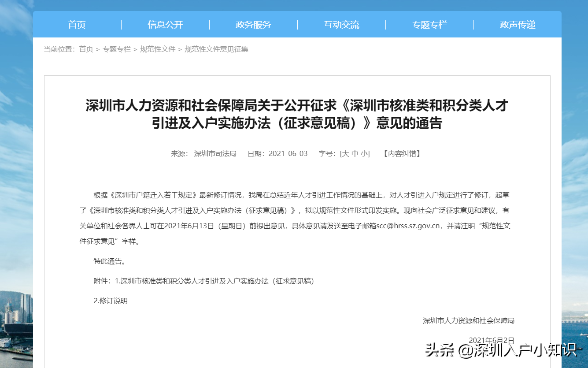Image resolution: width=588 pixels, height=368 pixels.
Task: Open 规范性文件 from the breadcrumb
Action: click(x=158, y=49)
